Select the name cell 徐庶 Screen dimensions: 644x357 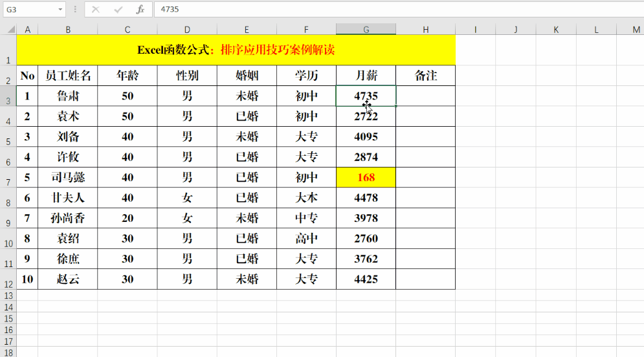click(x=68, y=259)
